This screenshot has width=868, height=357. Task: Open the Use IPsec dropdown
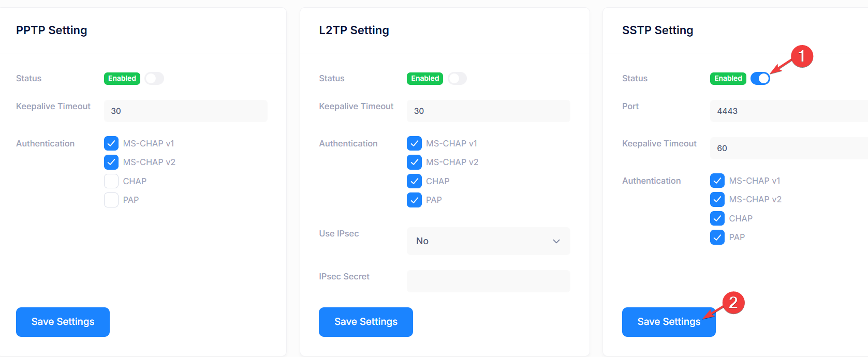click(489, 241)
